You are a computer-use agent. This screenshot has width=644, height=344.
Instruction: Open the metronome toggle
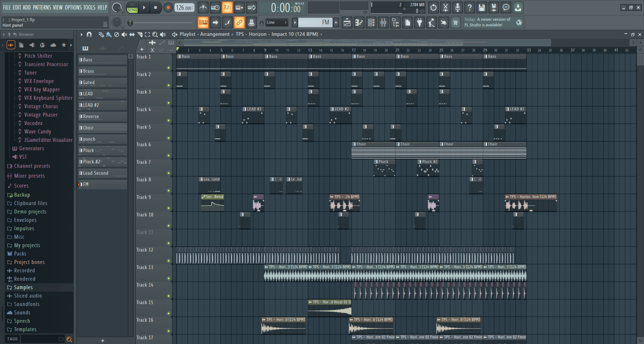[x=203, y=7]
